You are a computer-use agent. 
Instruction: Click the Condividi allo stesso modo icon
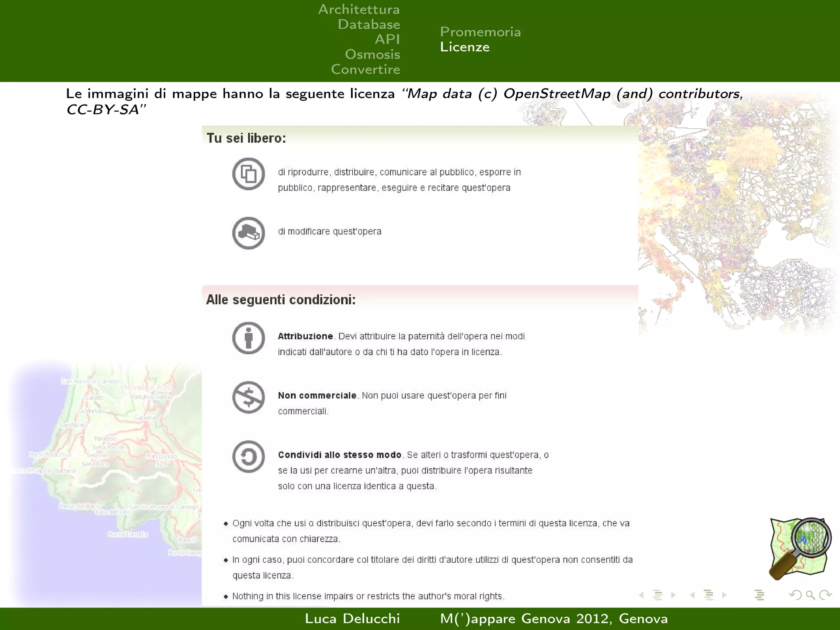pos(249,457)
